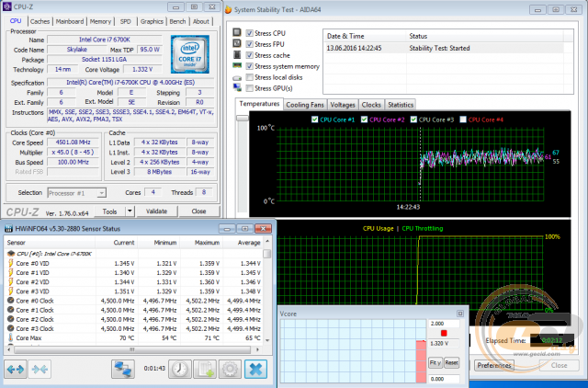Viewport: 588px width, 388px height.
Task: Click the HWiNFO64 title bar icon
Action: [8, 229]
